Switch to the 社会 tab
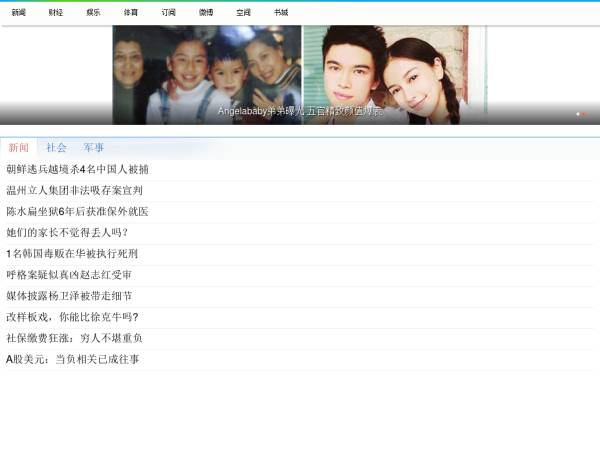Screen dimensions: 600x469 point(56,148)
